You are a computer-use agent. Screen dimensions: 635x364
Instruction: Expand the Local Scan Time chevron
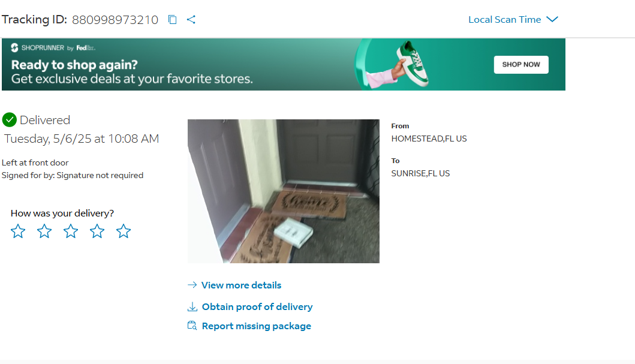point(552,20)
